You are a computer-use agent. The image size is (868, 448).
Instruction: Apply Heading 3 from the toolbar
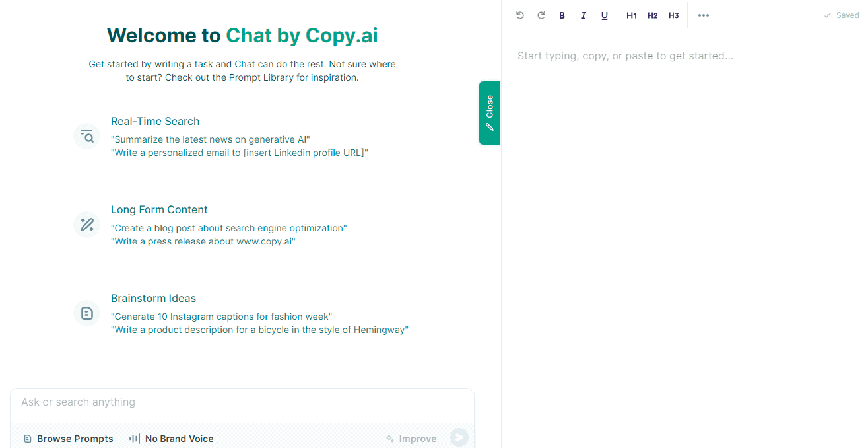coord(673,15)
